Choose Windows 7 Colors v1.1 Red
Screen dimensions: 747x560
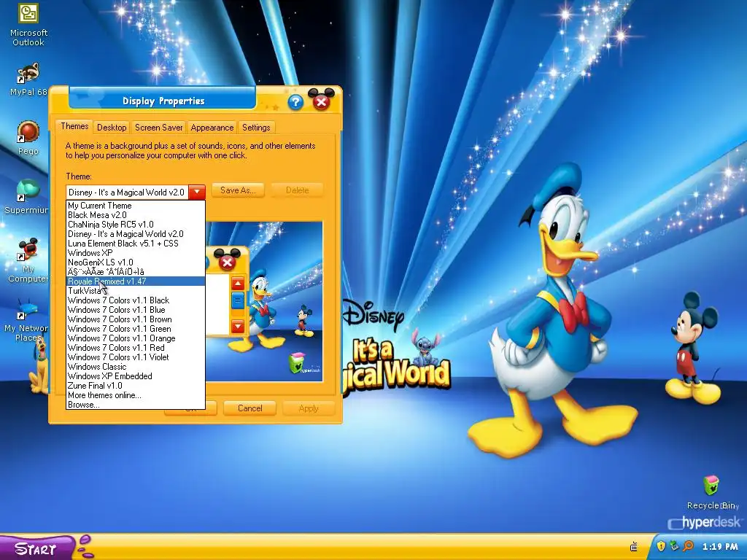click(136, 348)
